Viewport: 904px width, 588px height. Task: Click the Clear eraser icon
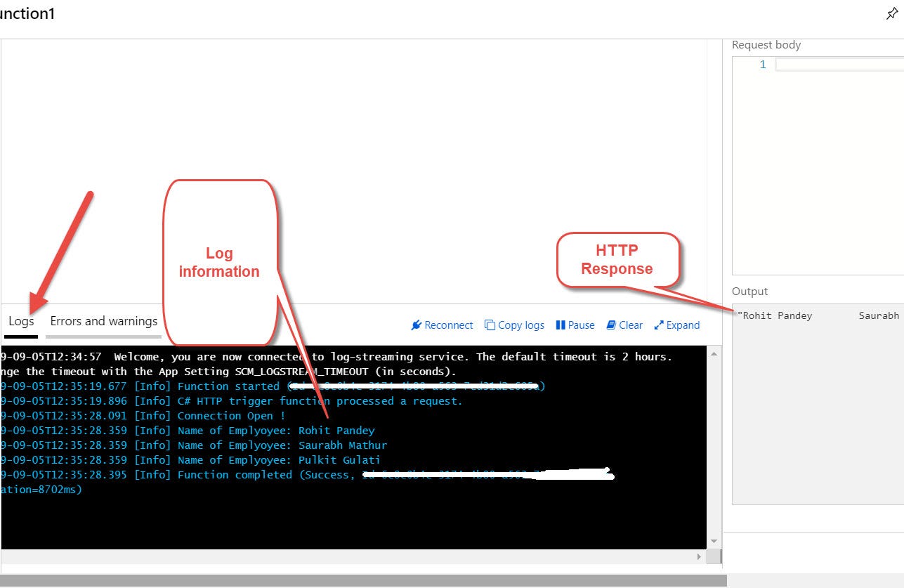click(x=610, y=325)
